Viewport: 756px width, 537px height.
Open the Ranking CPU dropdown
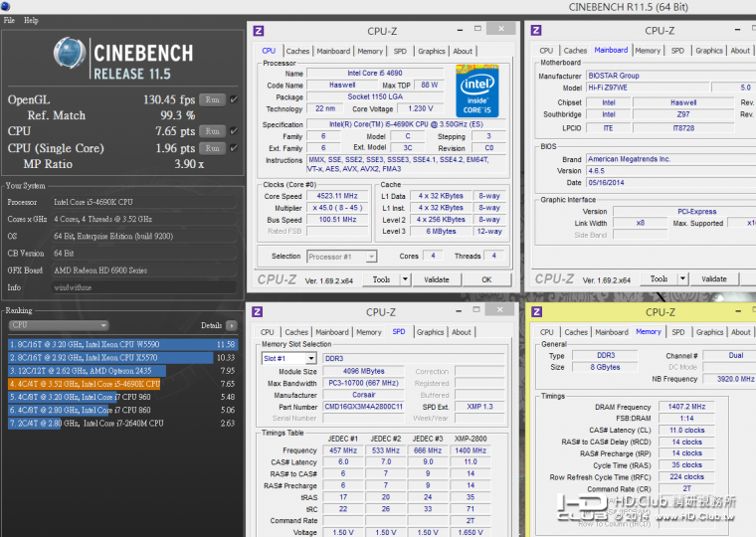(58, 325)
